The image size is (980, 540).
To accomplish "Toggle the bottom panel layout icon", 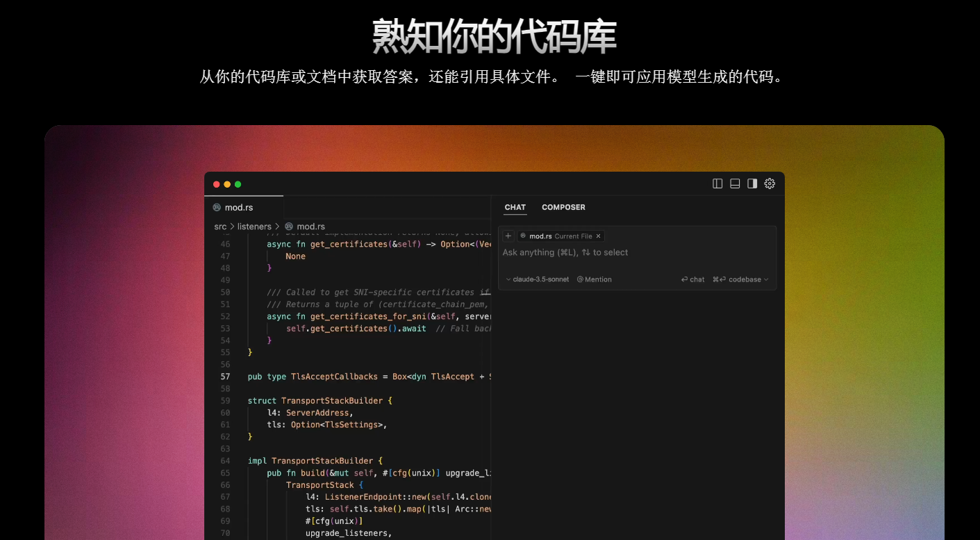I will pyautogui.click(x=735, y=183).
